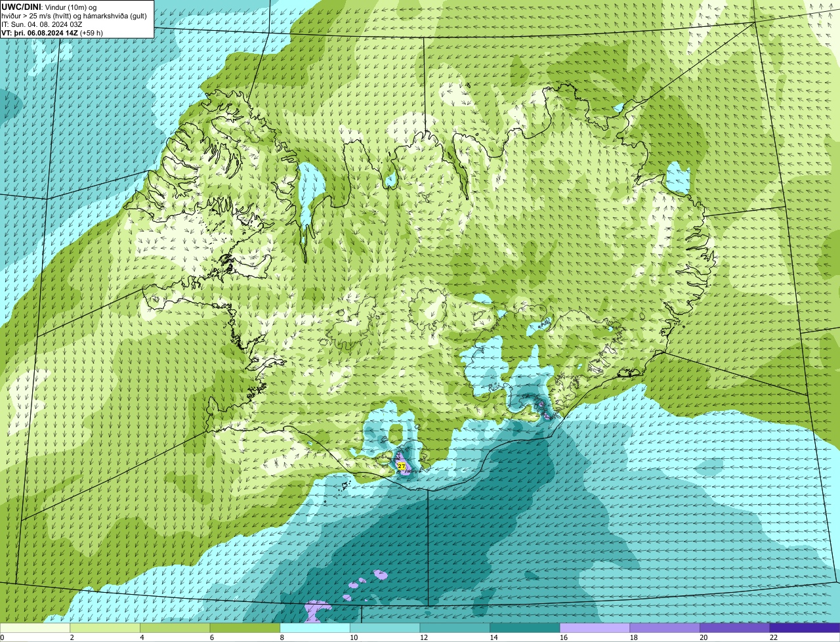Click the 12–14 m/s teal legend swatch
Viewport: 840px width, 642px height.
[455, 628]
